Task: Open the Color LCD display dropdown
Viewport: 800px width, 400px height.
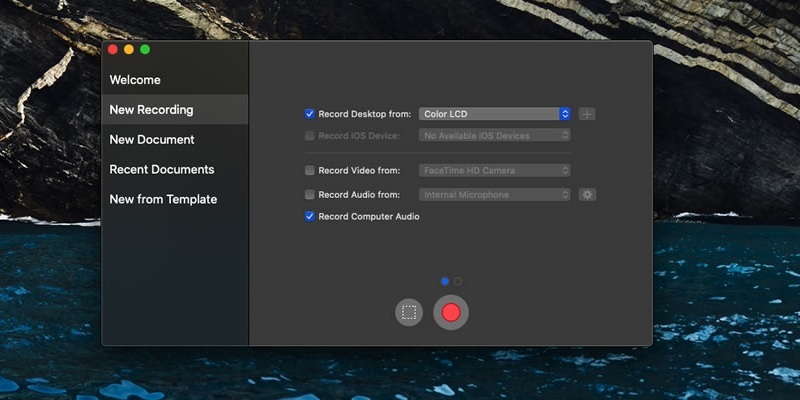Action: pyautogui.click(x=494, y=114)
